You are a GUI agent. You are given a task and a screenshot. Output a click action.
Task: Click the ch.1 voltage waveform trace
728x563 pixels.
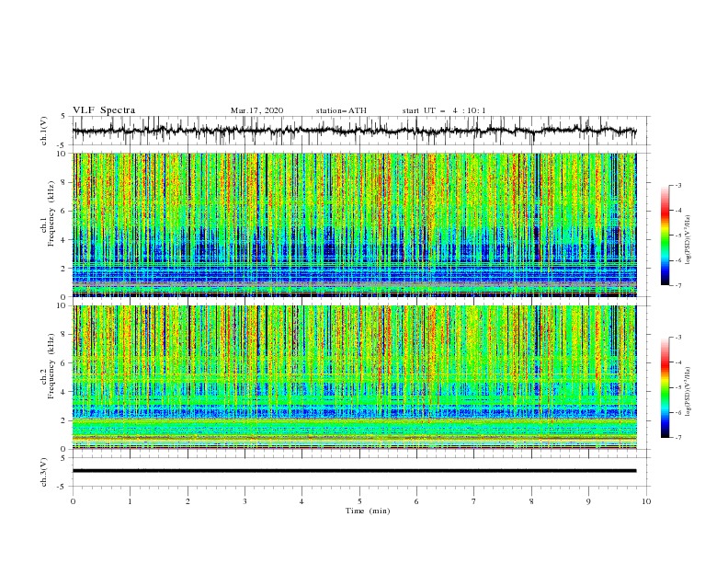[x=354, y=131]
